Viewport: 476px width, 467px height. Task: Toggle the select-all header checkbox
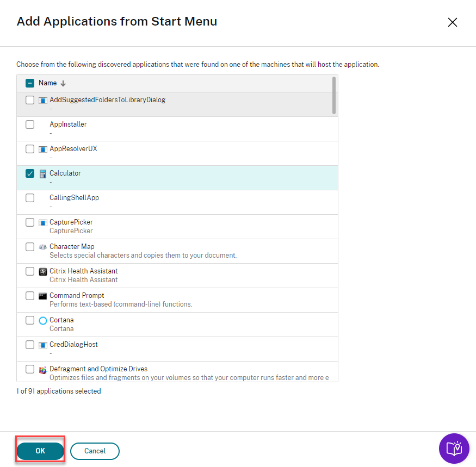click(x=30, y=83)
